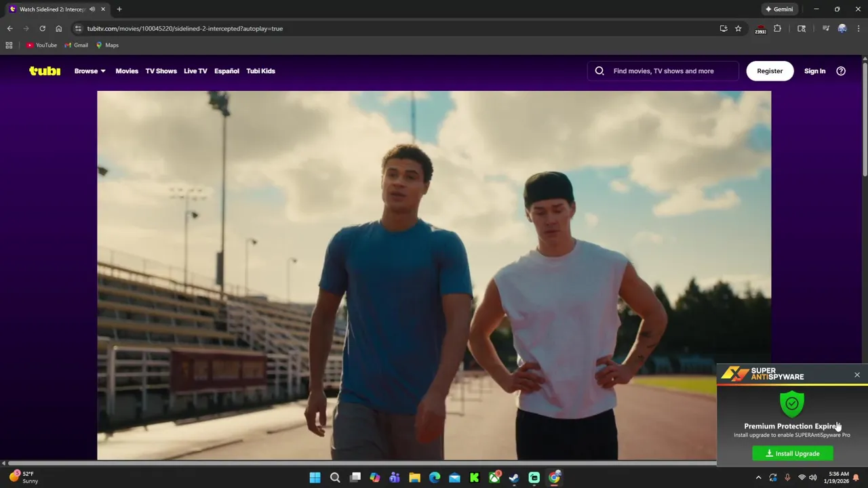Launch Microsoft Edge from taskbar
868x488 pixels.
point(435,478)
